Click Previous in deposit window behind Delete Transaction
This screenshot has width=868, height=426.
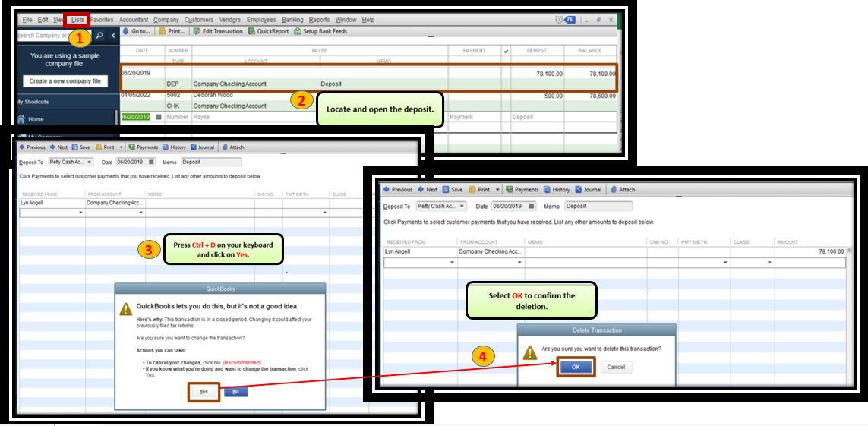pos(398,189)
